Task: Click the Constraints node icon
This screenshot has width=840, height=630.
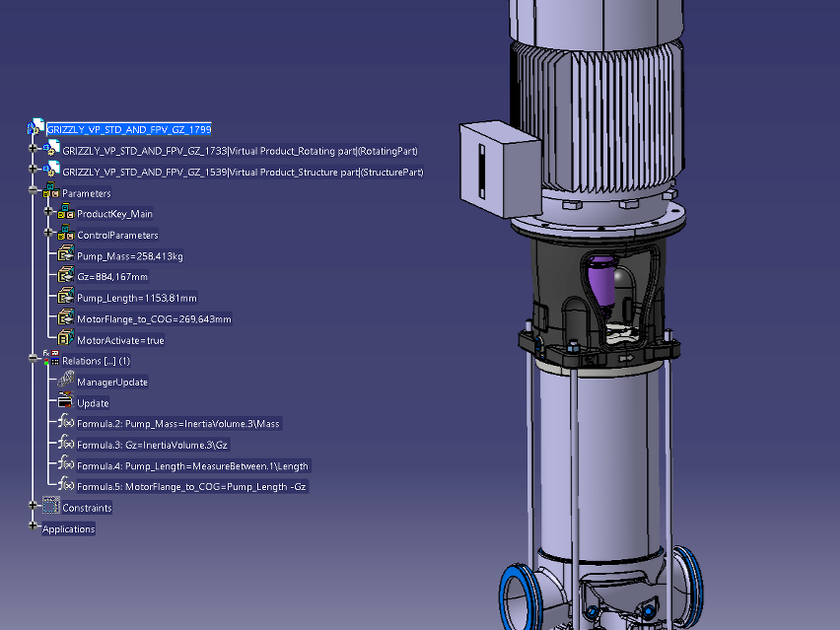Action: point(51,507)
